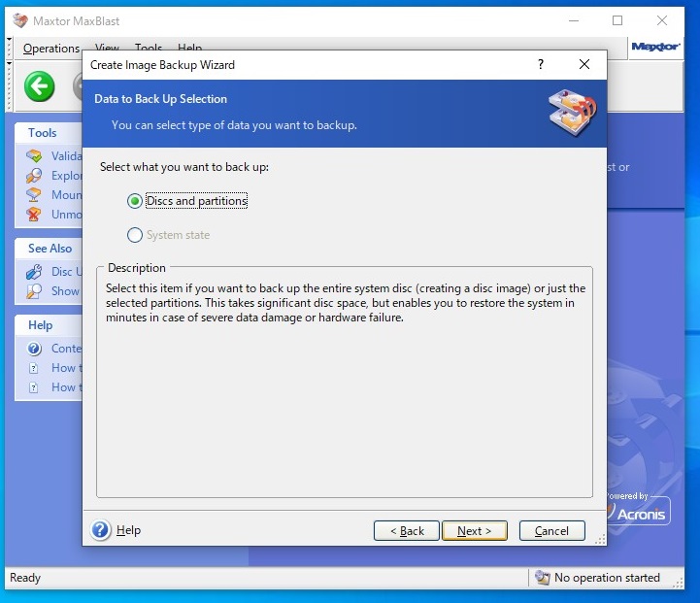Close the Create Image Backup Wizard dialog

coord(583,64)
